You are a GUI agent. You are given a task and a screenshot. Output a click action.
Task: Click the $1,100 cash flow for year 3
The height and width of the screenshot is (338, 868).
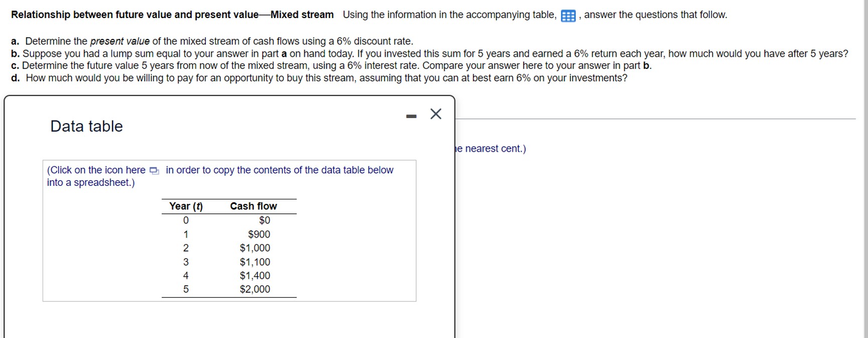point(255,261)
